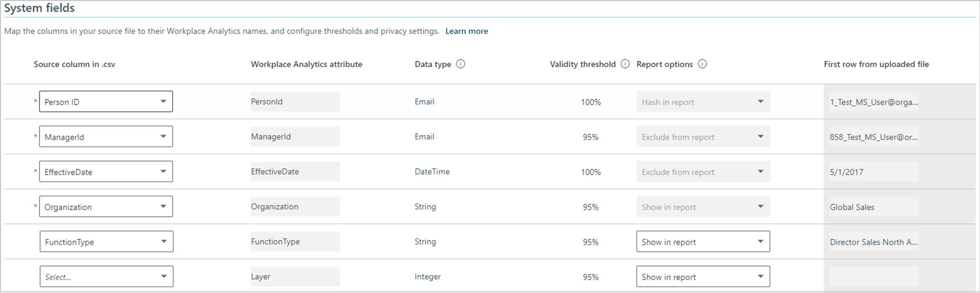Click the Hash in report dropdown
The image size is (980, 293).
pyautogui.click(x=703, y=102)
